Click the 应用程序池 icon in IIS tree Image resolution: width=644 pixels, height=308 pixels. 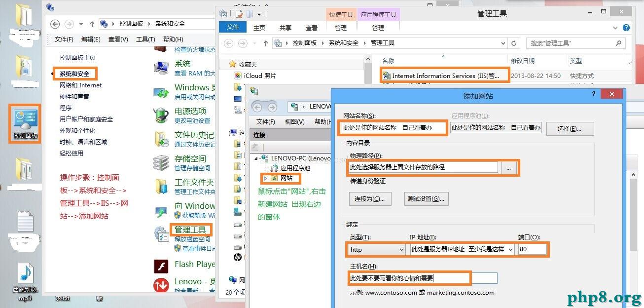(x=275, y=168)
